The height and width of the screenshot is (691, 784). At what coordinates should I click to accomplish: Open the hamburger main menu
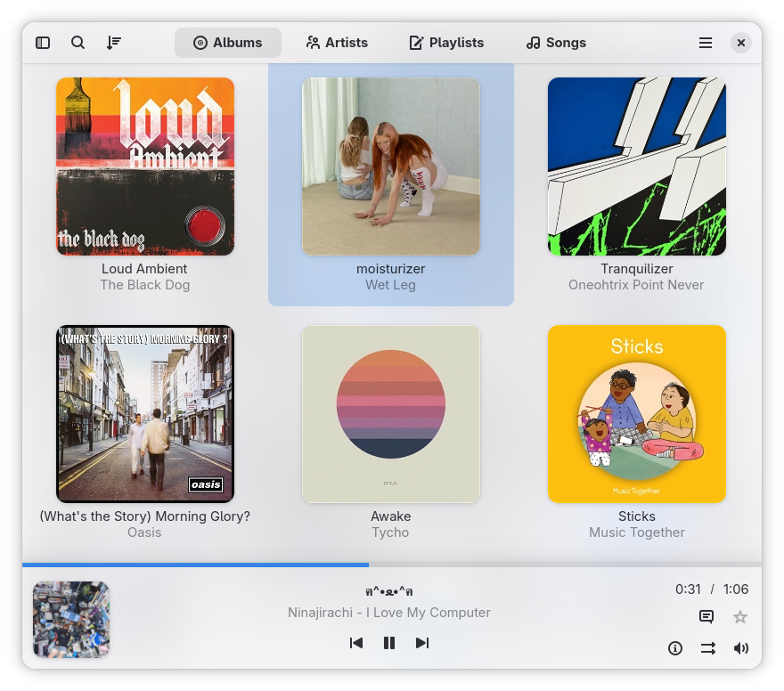point(706,43)
